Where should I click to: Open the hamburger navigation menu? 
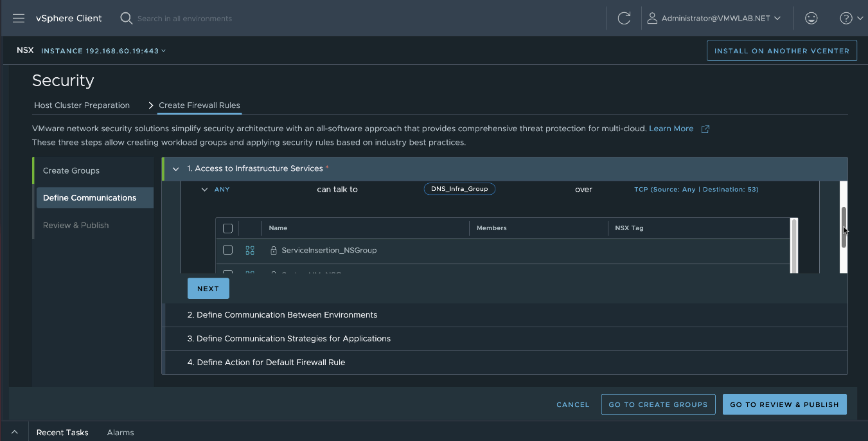(19, 18)
